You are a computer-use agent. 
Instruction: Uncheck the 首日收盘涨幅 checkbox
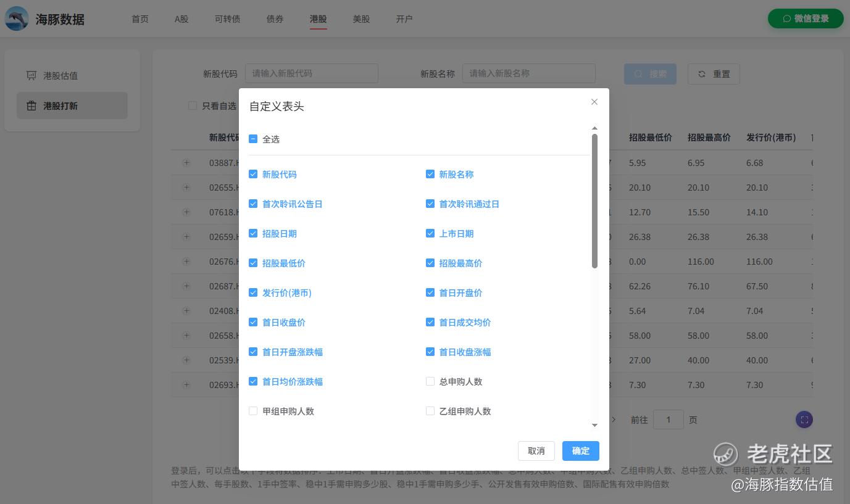point(430,352)
